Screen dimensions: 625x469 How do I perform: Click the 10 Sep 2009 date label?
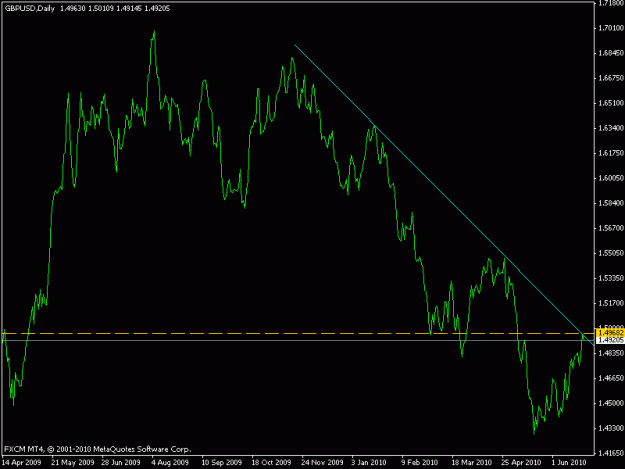tap(222, 463)
